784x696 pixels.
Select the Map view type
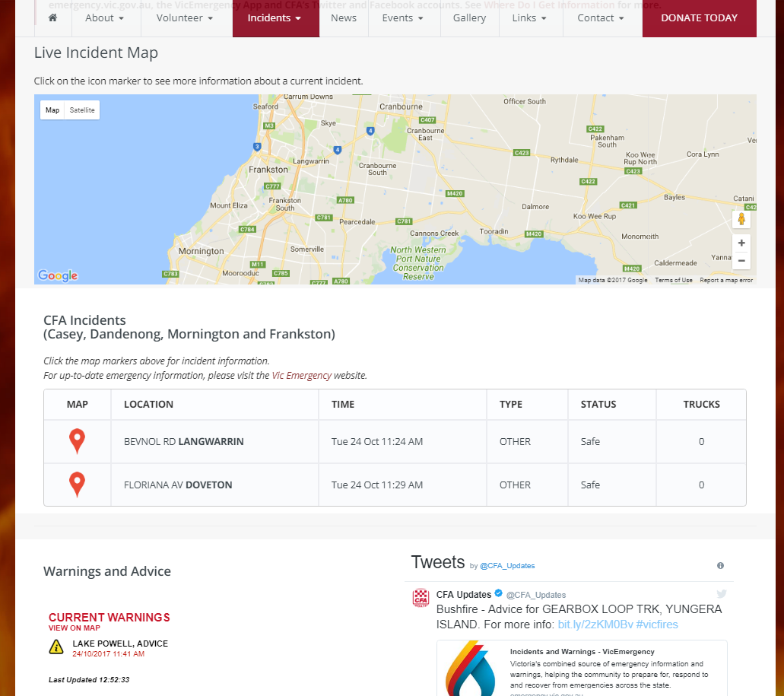pos(52,110)
